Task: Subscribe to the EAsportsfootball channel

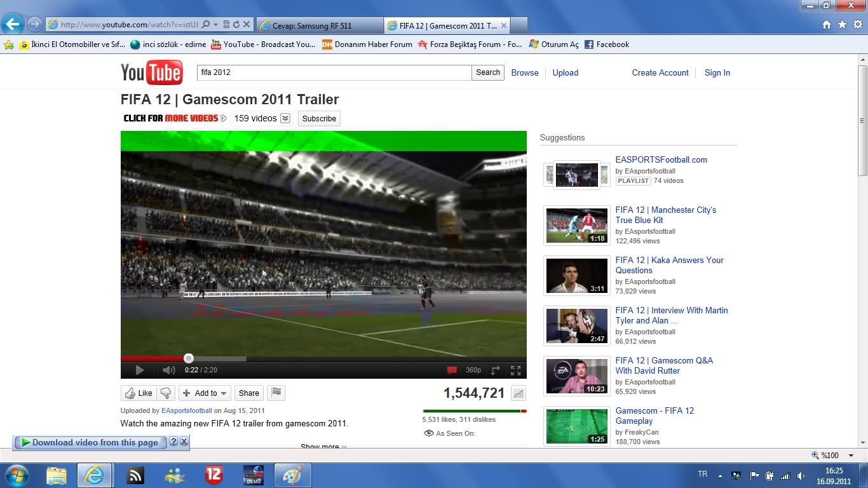Action: (319, 119)
